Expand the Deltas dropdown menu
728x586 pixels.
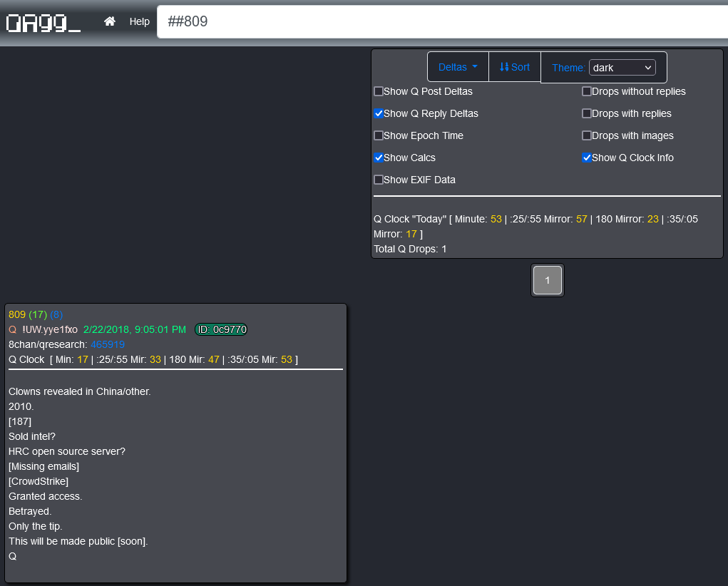coord(458,67)
